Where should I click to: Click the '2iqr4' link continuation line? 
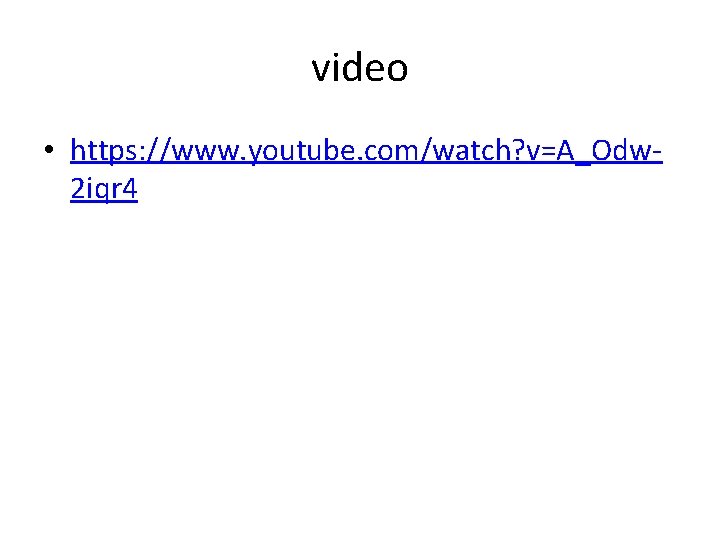(x=104, y=189)
